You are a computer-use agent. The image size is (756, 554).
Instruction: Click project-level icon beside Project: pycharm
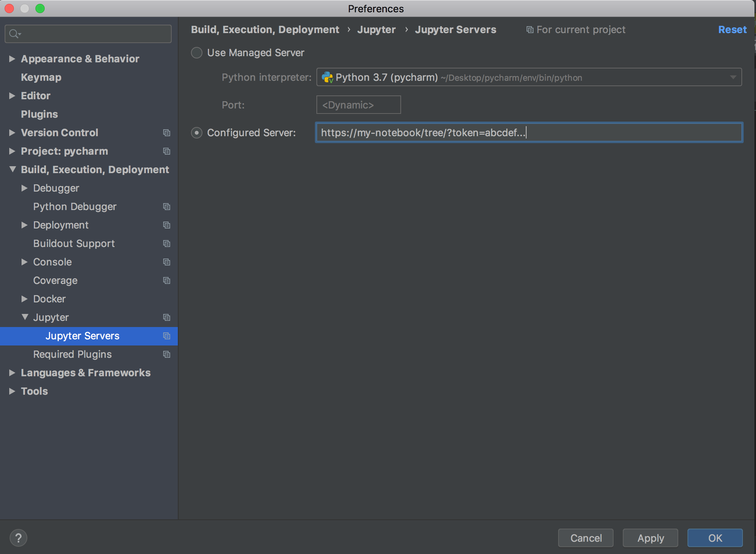pyautogui.click(x=167, y=151)
